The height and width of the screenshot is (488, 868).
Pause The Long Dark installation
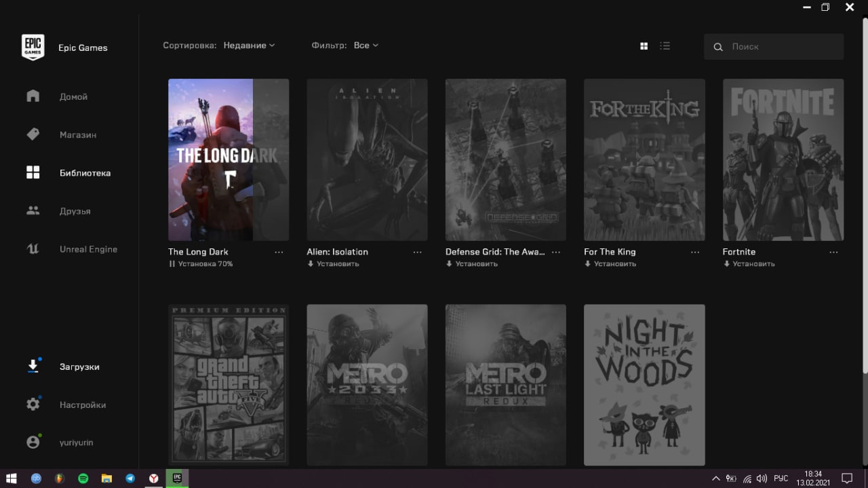click(172, 264)
